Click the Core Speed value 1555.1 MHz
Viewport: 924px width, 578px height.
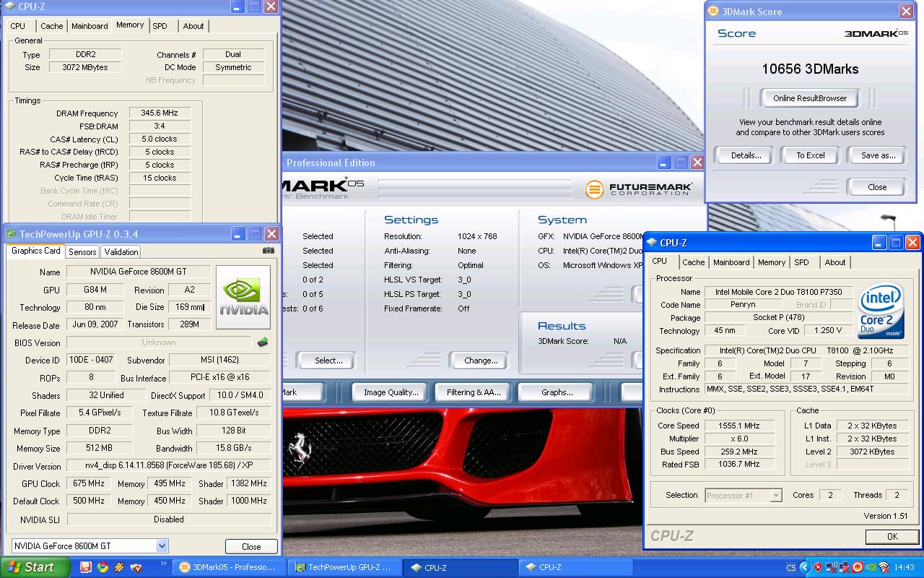[x=741, y=426]
